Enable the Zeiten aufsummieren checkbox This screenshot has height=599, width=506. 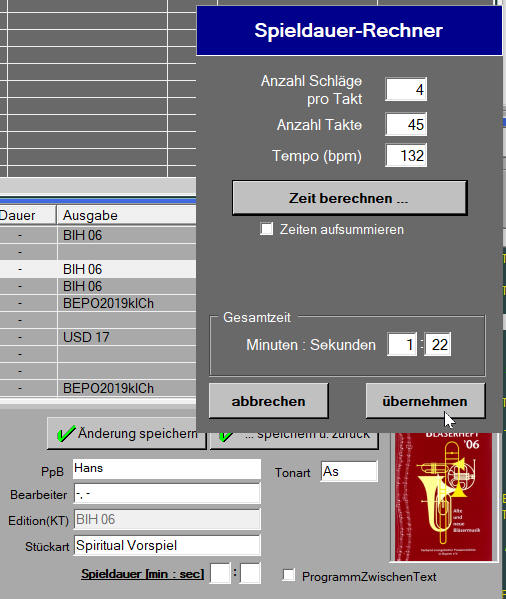click(x=267, y=229)
